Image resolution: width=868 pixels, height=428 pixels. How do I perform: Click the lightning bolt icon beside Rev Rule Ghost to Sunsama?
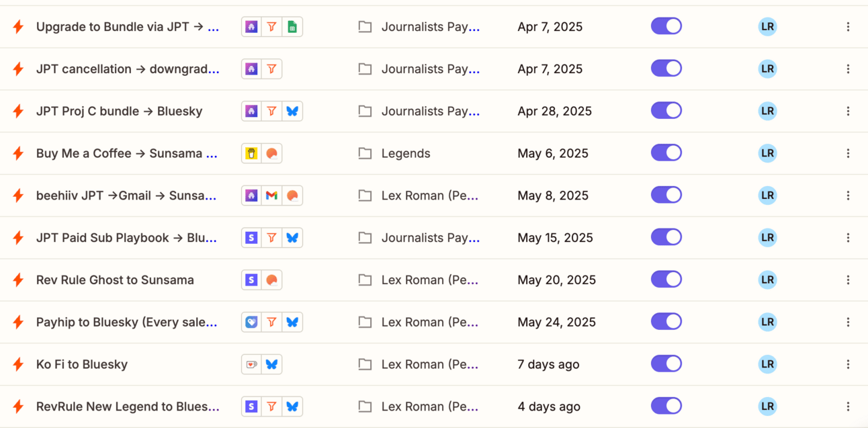click(x=18, y=280)
